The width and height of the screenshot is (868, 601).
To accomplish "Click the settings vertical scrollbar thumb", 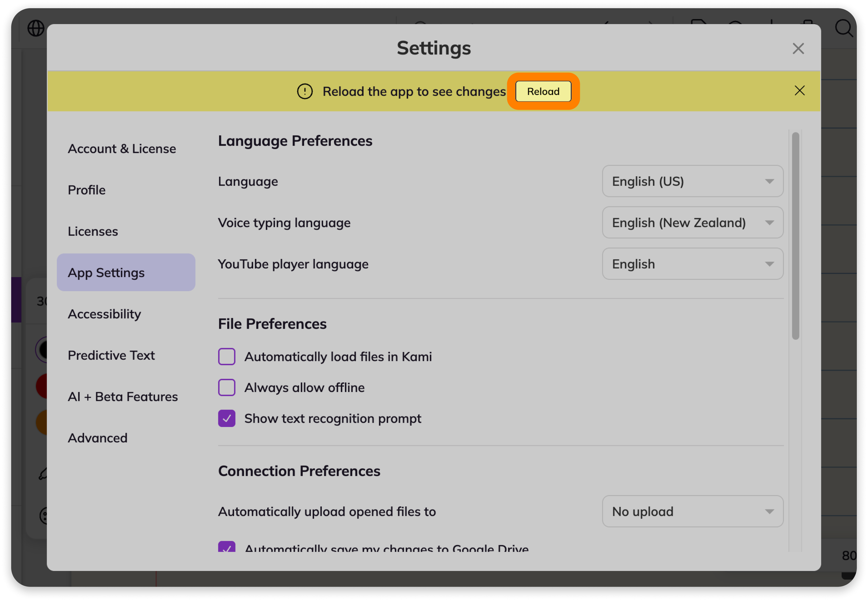I will pos(795,236).
